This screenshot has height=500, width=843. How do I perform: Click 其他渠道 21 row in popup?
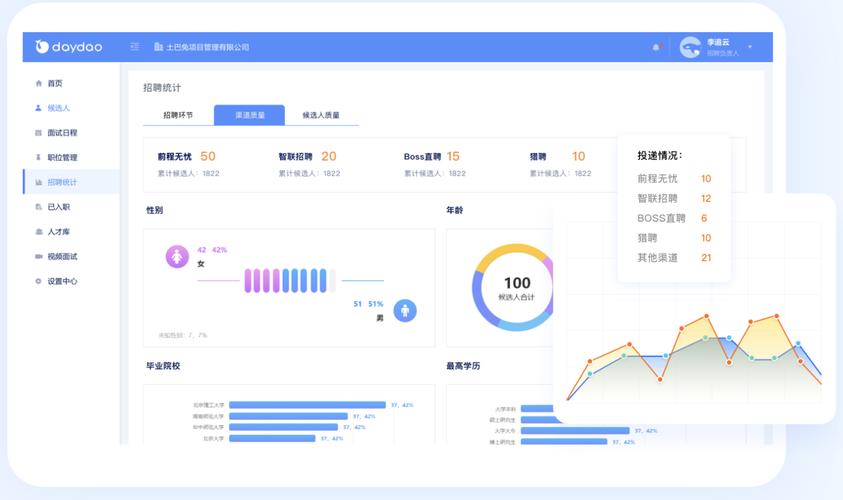674,258
